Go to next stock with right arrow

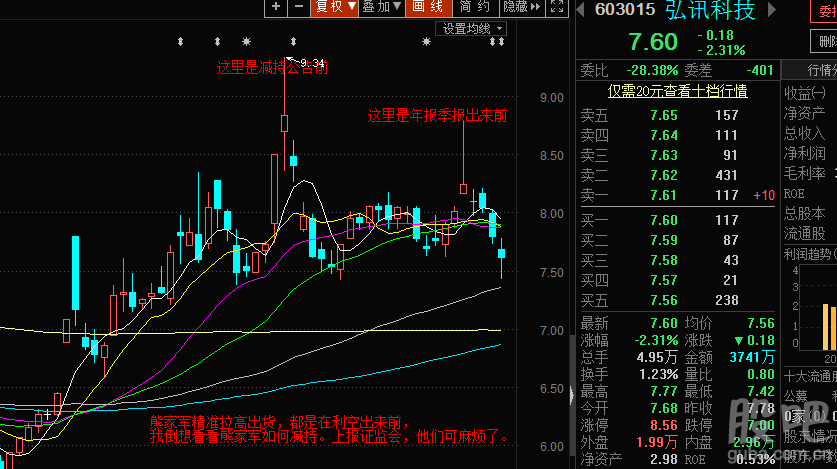coord(771,10)
